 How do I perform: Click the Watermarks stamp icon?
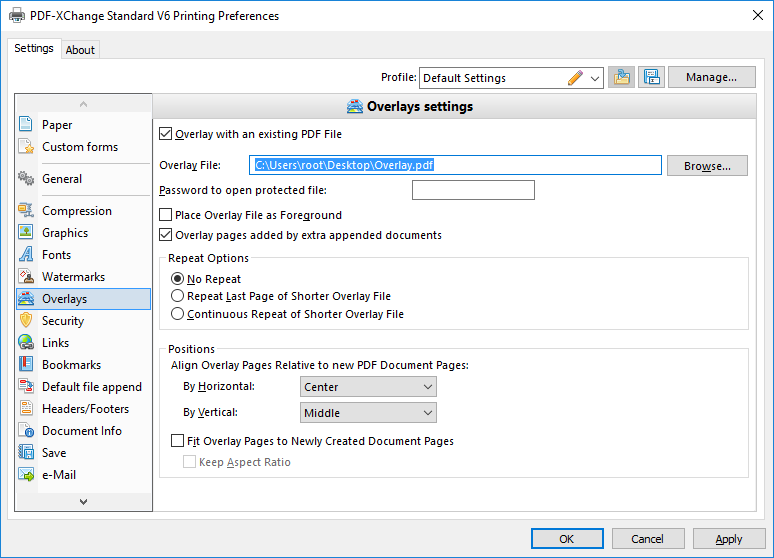(26, 277)
